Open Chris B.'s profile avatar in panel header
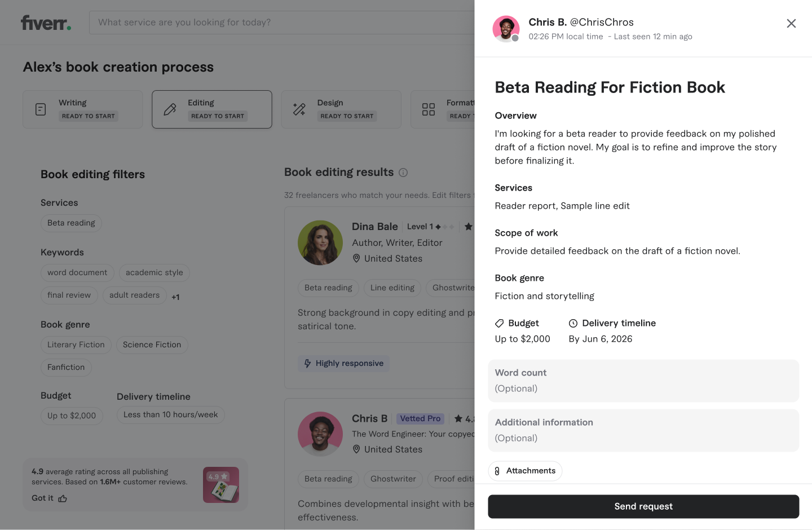812x530 pixels. tap(506, 29)
